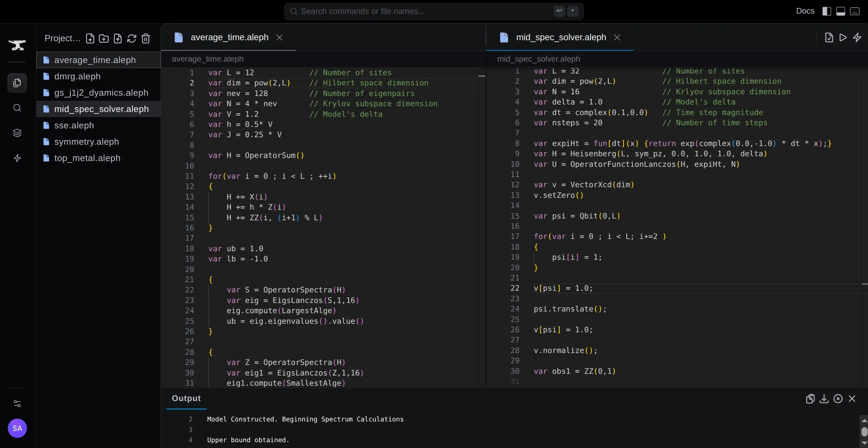Open gs_j1j2_dyamics.aleph file
The image size is (868, 448).
pos(98,93)
